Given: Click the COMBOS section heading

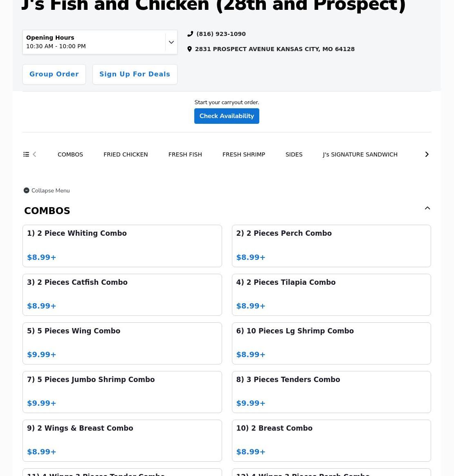Looking at the screenshot, I should point(47,211).
